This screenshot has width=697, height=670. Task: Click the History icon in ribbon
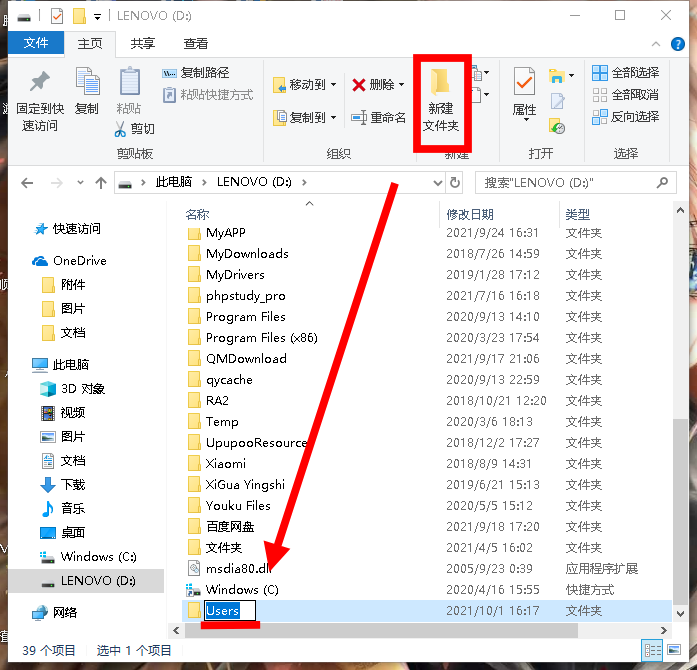click(x=557, y=127)
